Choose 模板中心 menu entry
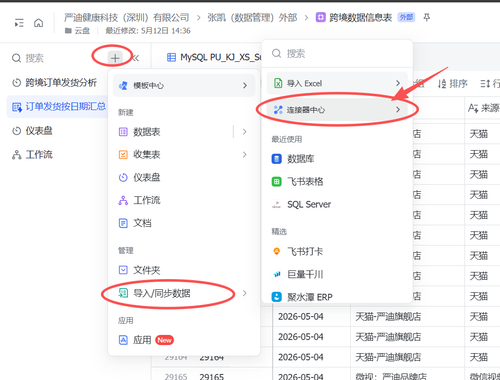The height and width of the screenshot is (380, 500). tap(184, 86)
